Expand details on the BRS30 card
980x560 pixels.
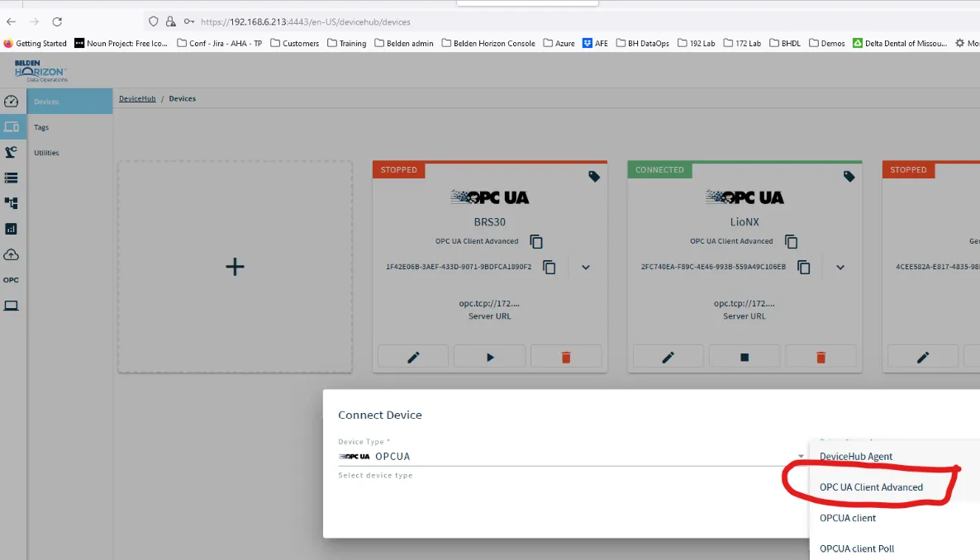[x=586, y=268]
